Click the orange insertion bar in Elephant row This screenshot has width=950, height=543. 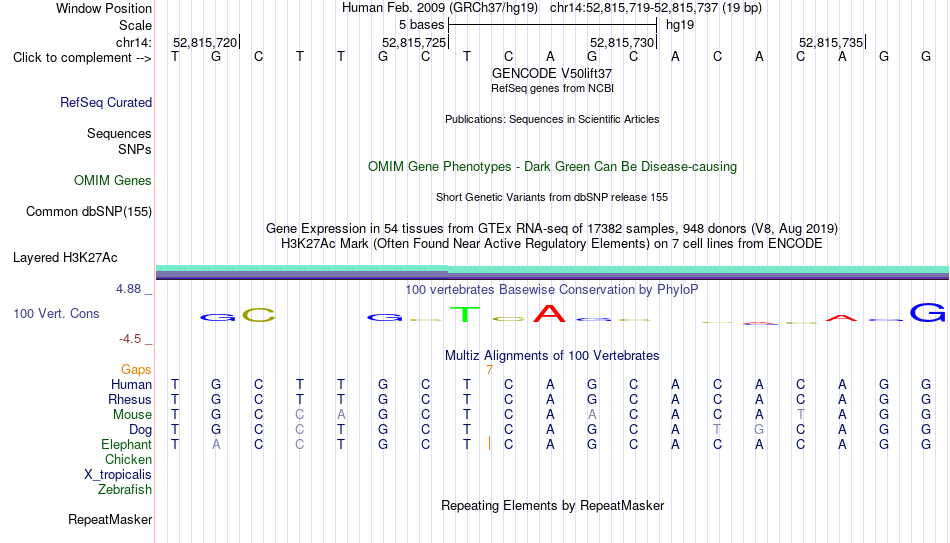[x=489, y=444]
